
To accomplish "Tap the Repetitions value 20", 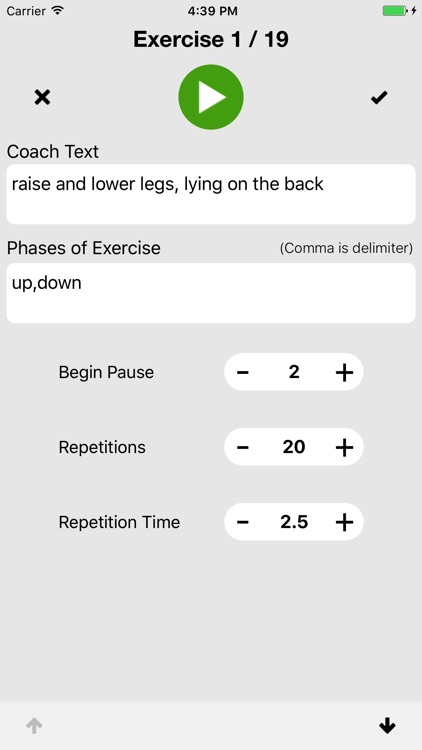I will 294,447.
